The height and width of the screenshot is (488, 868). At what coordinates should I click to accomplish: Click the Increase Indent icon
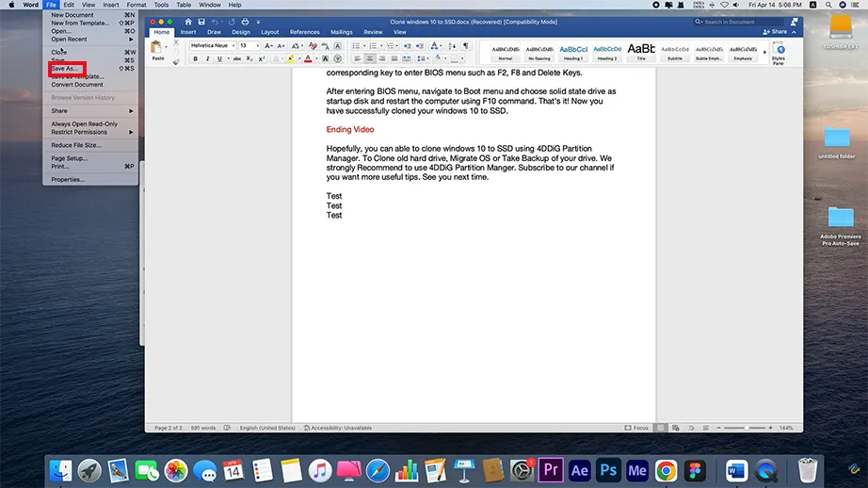click(420, 46)
